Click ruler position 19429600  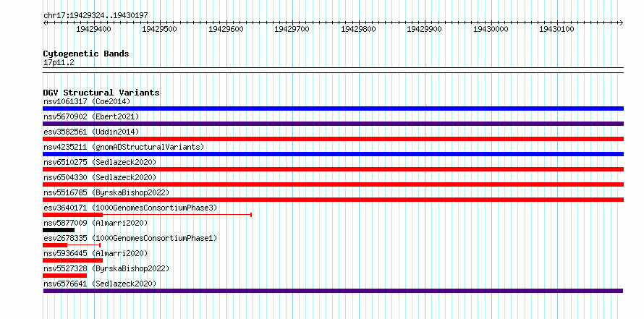coord(226,29)
